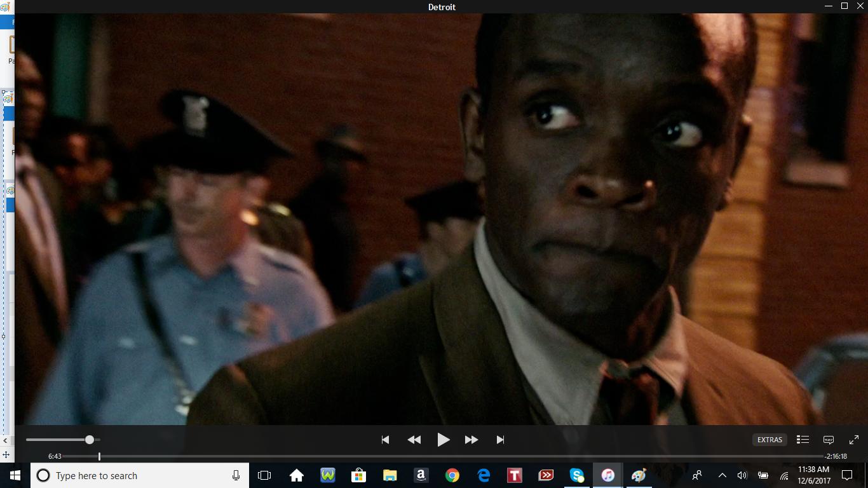Click the playhead on the movie timeline

[x=99, y=456]
